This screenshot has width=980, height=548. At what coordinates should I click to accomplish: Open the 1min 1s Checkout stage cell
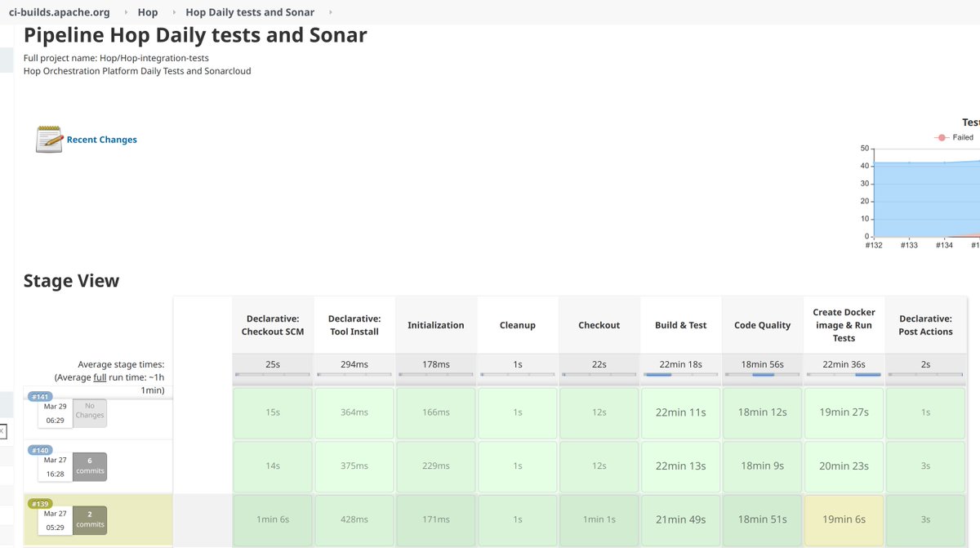coord(599,519)
